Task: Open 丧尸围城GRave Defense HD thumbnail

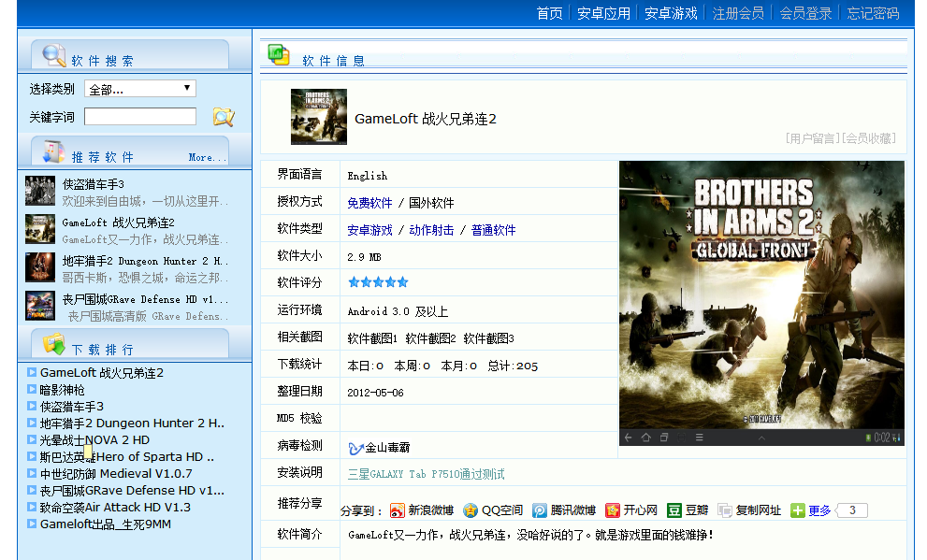Action: pyautogui.click(x=40, y=306)
